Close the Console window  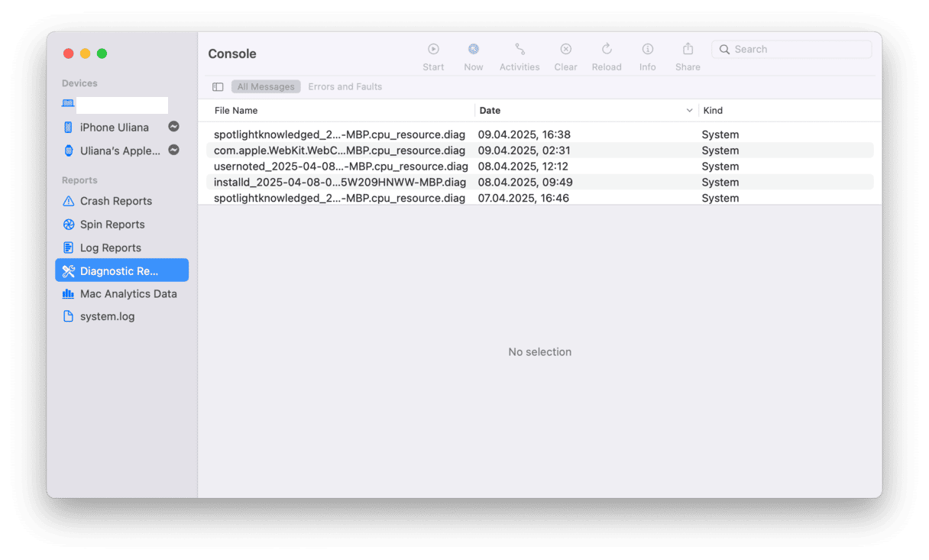tap(68, 53)
